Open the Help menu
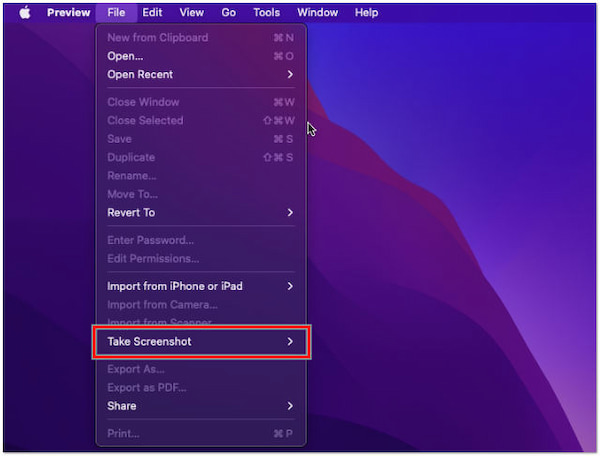The image size is (600, 456). click(x=366, y=13)
